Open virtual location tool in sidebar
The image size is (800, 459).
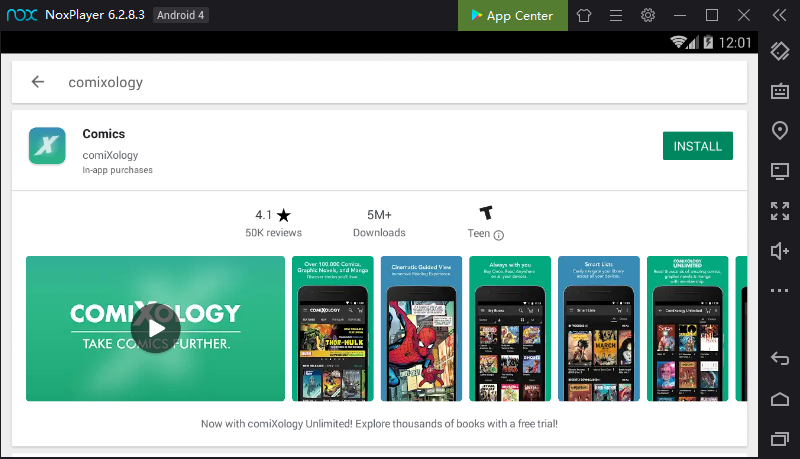pos(780,131)
